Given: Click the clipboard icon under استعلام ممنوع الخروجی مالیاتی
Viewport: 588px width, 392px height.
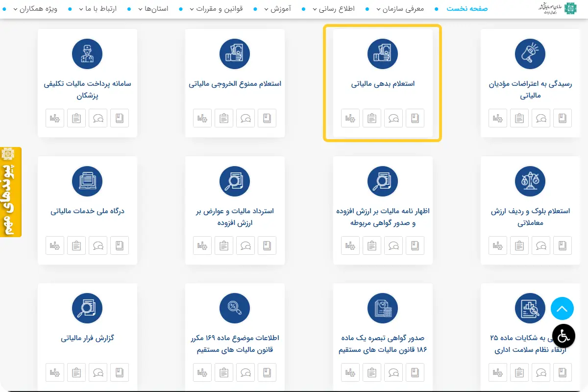Looking at the screenshot, I should pyautogui.click(x=224, y=118).
